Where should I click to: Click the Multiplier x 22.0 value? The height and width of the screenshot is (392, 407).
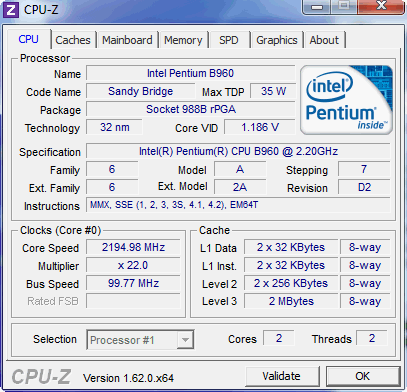133,265
